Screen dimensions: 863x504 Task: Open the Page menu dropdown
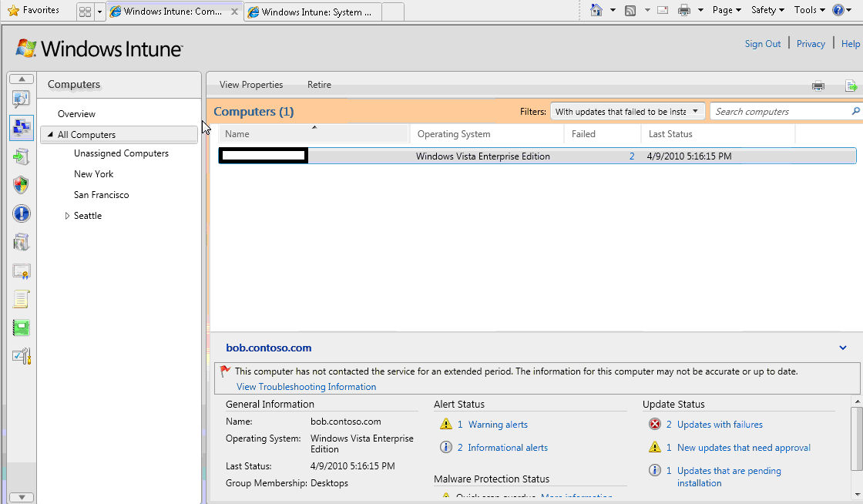(727, 10)
